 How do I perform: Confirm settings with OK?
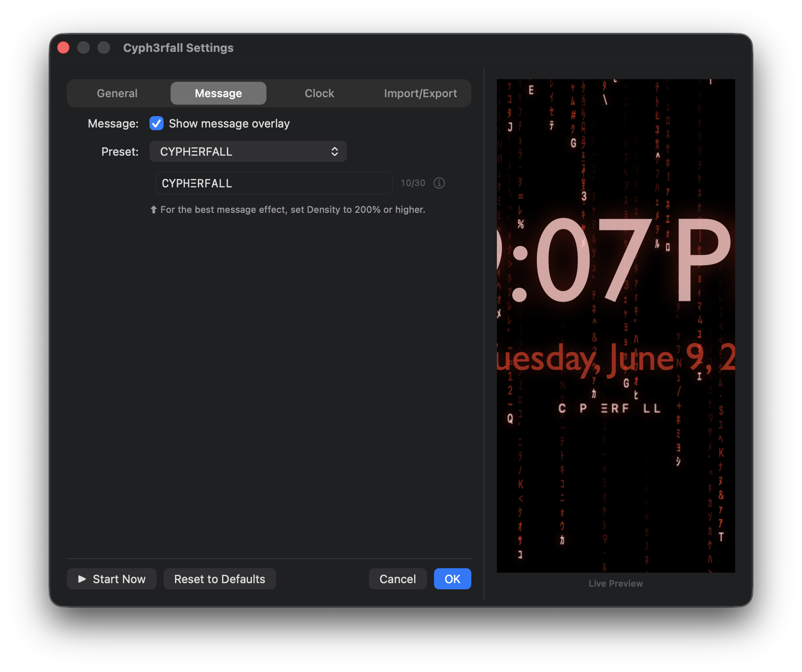pyautogui.click(x=452, y=579)
